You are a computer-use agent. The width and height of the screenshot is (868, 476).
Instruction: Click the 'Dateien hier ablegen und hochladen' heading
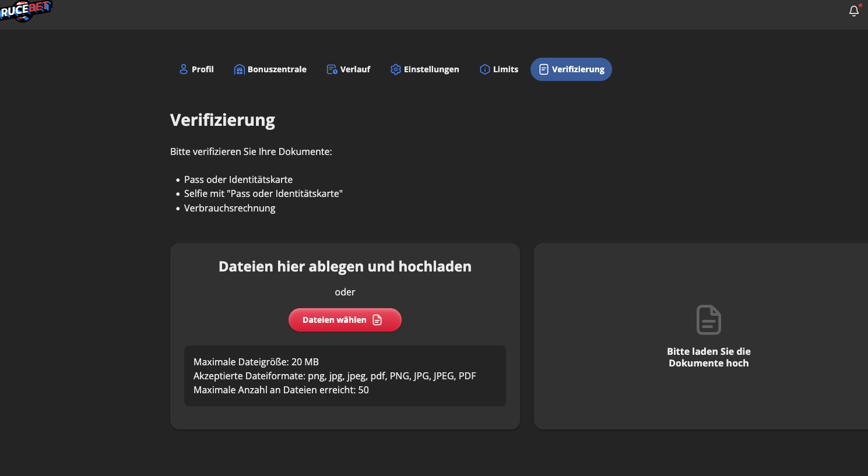point(345,266)
